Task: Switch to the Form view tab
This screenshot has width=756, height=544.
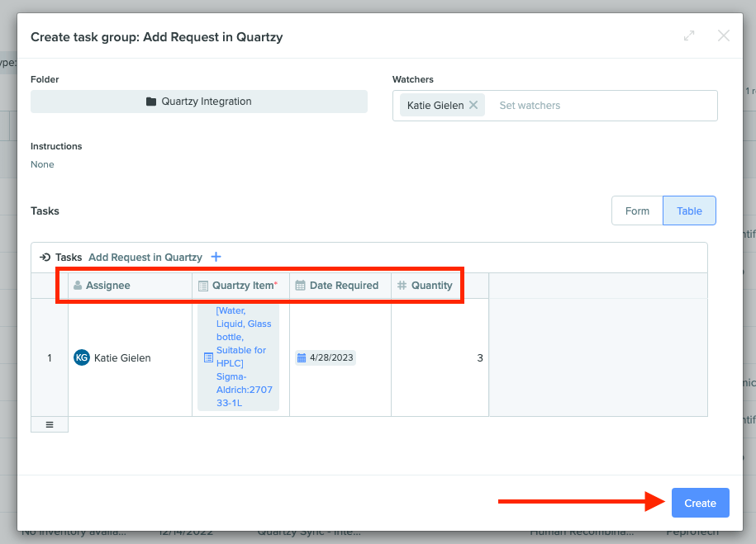Action: [637, 211]
